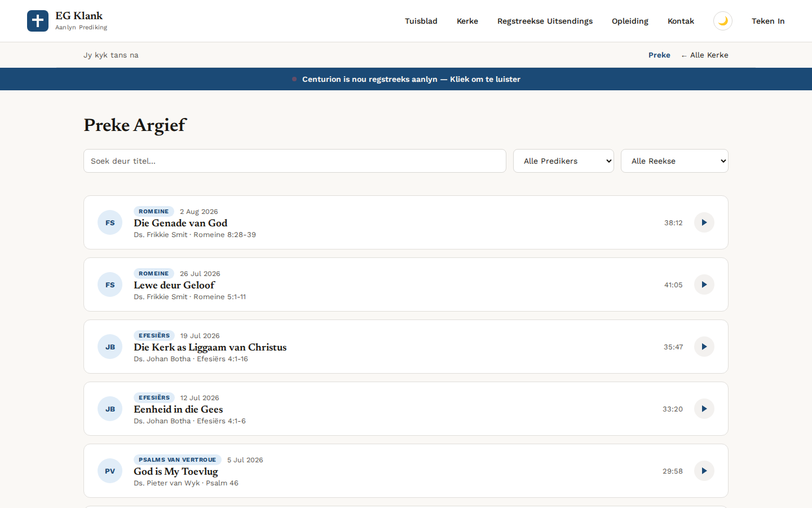Open sermon title Die Genade van God
Screen dimensions: 812x508
pos(180,223)
